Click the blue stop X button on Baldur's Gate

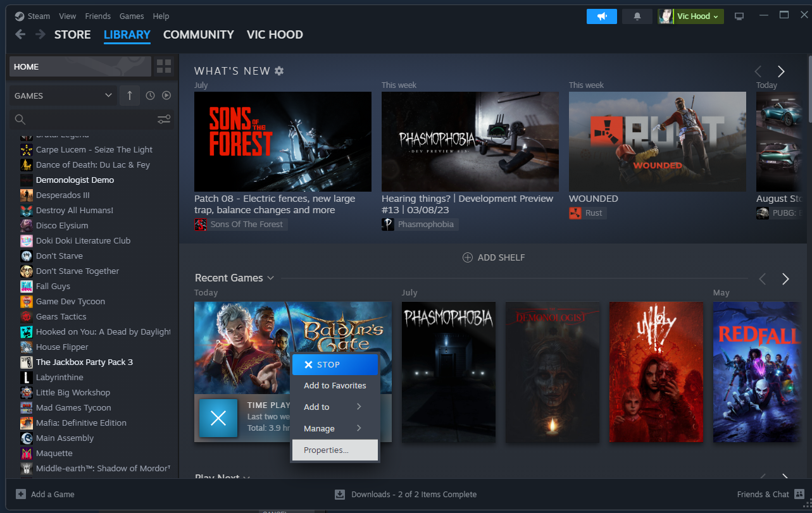tap(218, 417)
